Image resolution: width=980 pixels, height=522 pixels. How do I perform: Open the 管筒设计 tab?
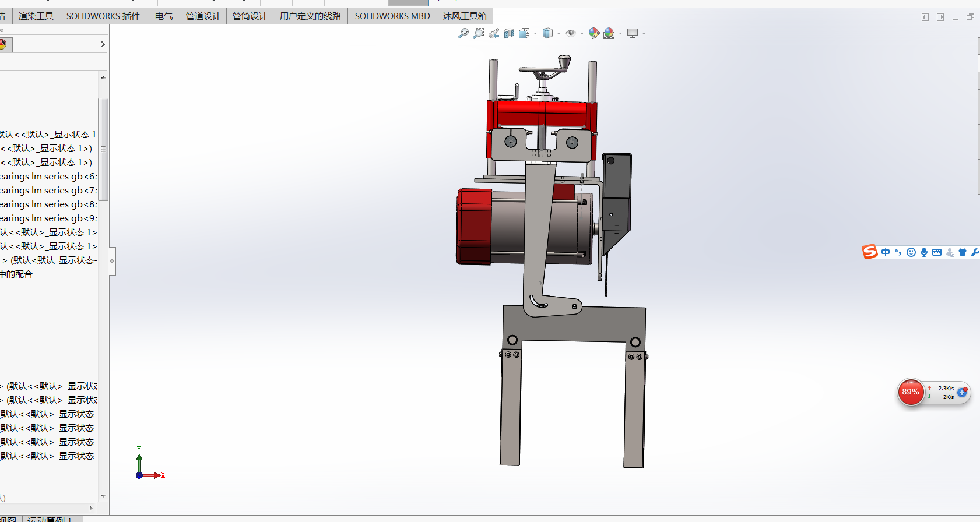pyautogui.click(x=250, y=16)
